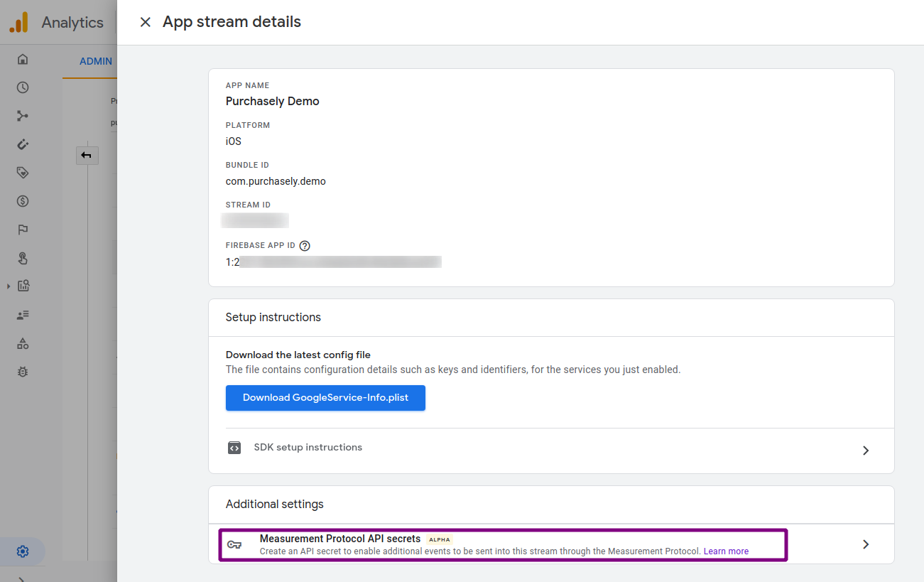
Task: Open Realtime clock icon in sidebar
Action: [23, 87]
